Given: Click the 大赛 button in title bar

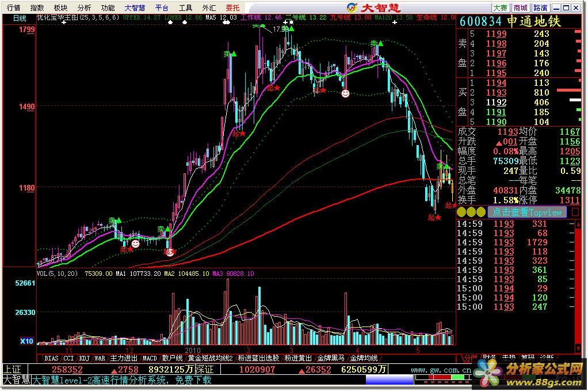Looking at the screenshot, I should point(500,8).
